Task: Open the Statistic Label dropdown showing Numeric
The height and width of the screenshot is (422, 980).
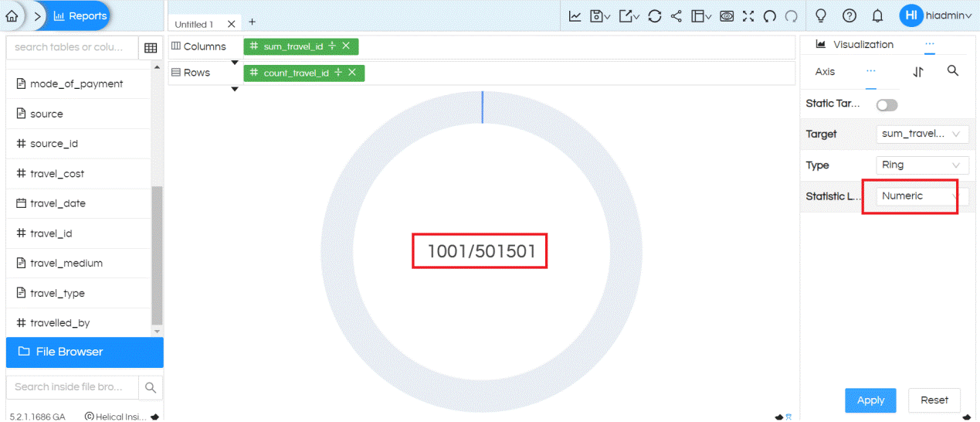Action: click(x=923, y=196)
